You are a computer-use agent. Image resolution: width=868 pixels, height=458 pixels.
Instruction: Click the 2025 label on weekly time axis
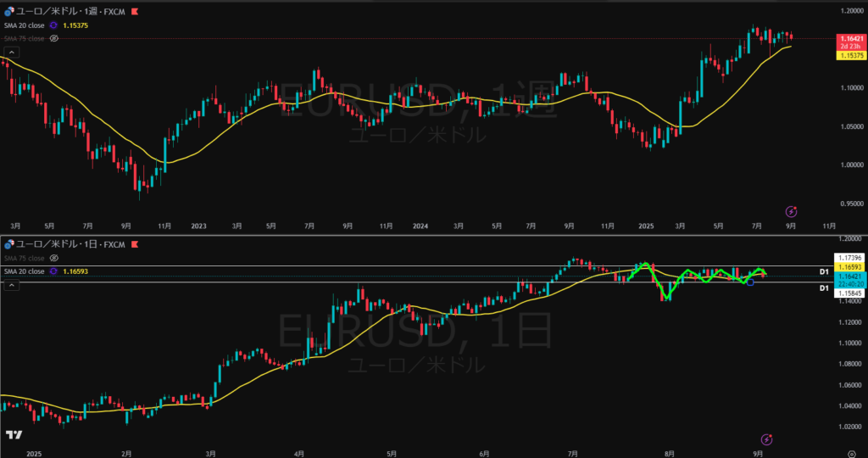click(645, 226)
